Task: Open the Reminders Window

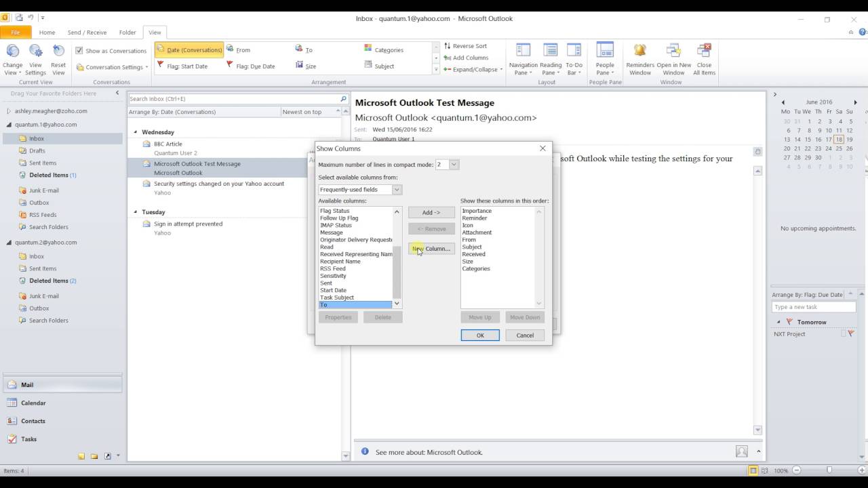Action: coord(639,60)
